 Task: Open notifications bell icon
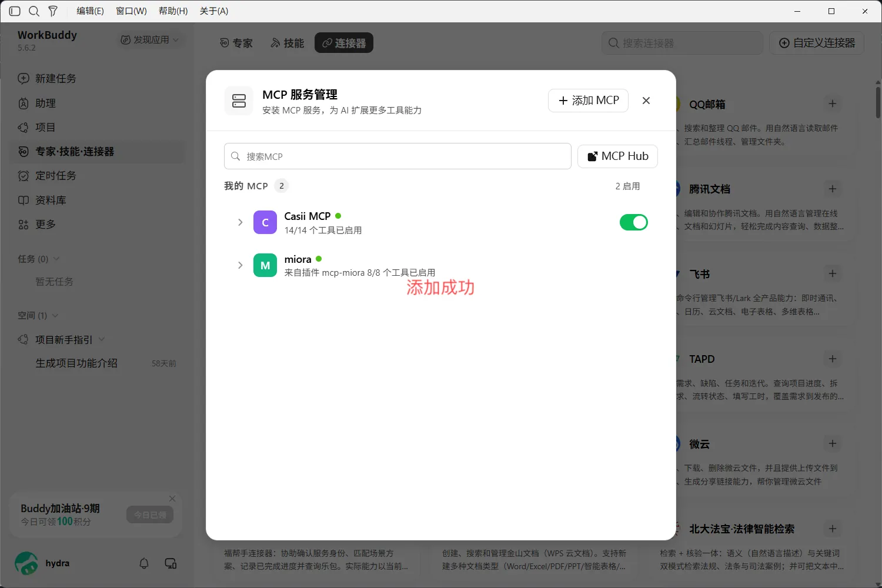[x=144, y=563]
